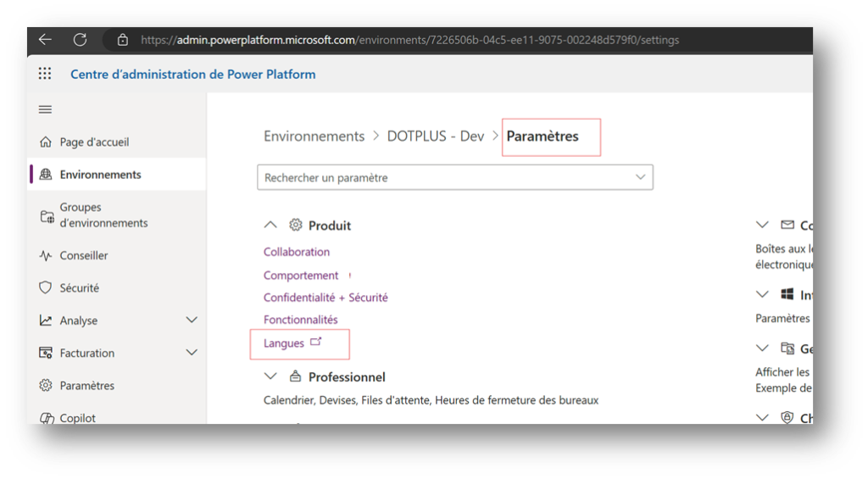The height and width of the screenshot is (479, 868).
Task: Collapse the Produit section
Action: [270, 226]
